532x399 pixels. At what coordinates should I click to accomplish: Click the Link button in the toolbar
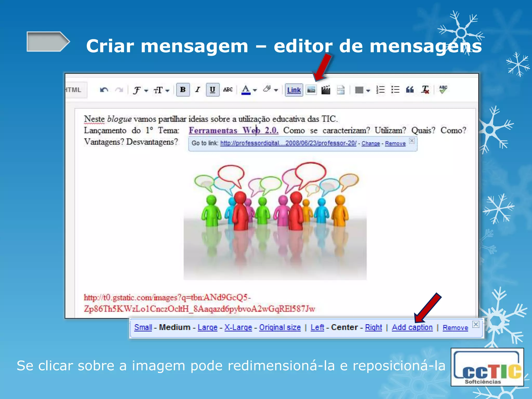(294, 90)
